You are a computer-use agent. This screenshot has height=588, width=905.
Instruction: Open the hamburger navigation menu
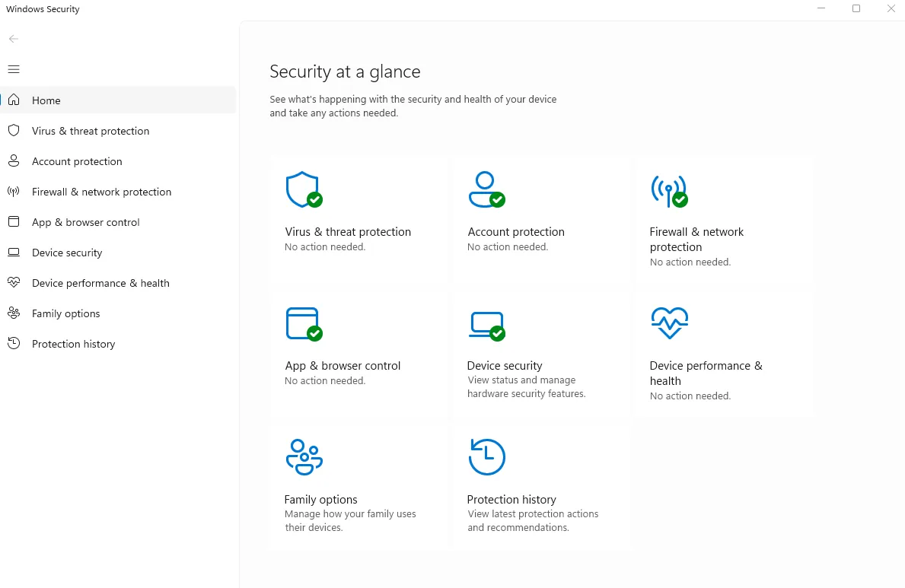[x=14, y=69]
